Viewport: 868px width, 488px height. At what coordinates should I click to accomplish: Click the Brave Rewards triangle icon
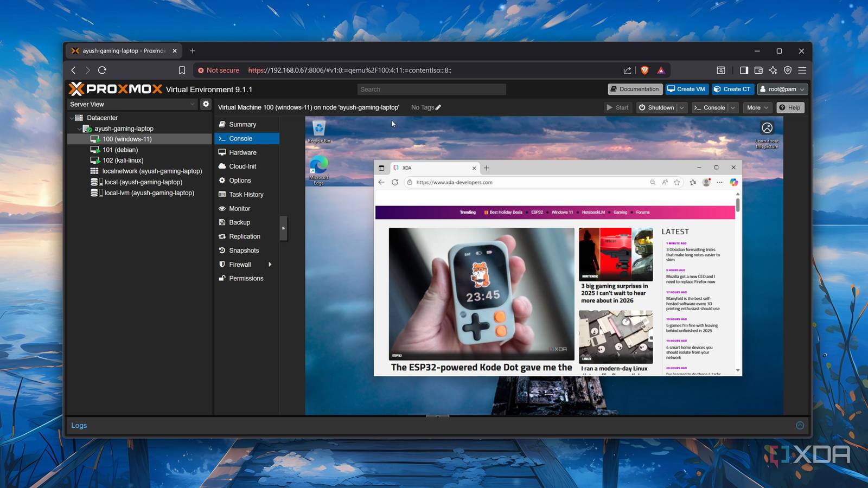pyautogui.click(x=661, y=70)
